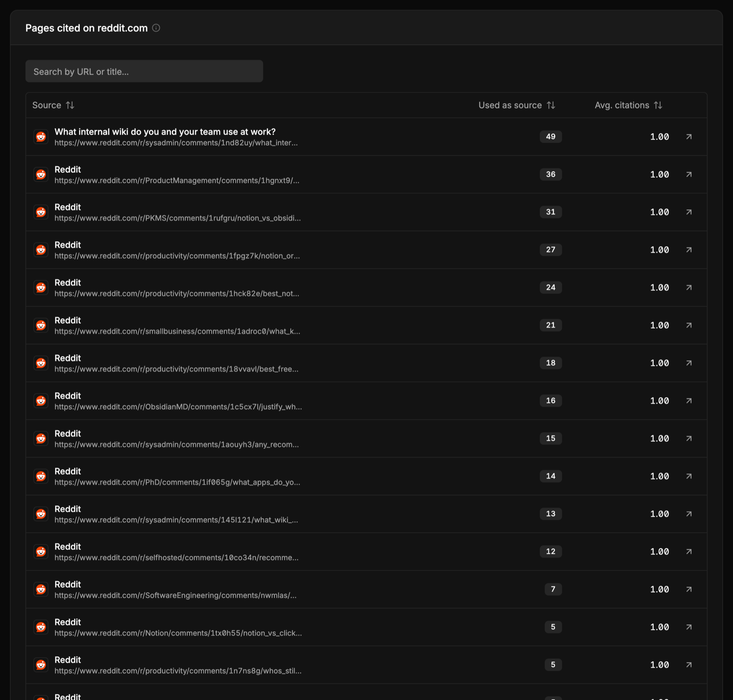Click the info icon beside Pages cited title
Screen dimensions: 733x700
[156, 28]
